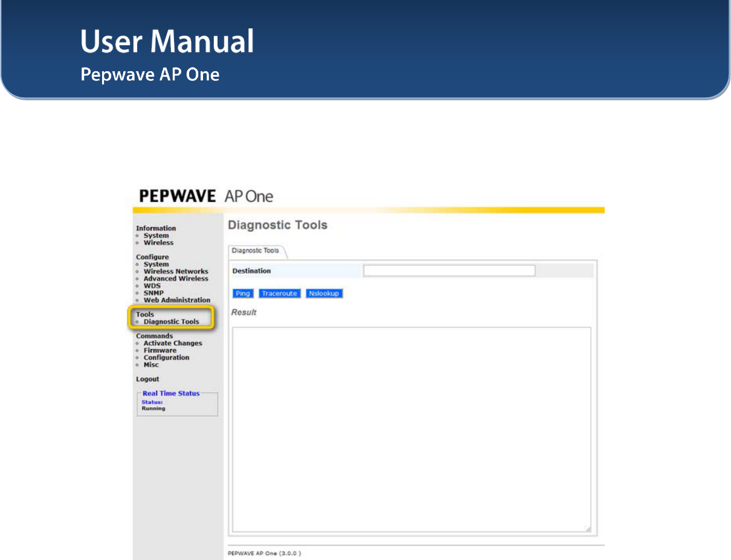The width and height of the screenshot is (731, 560).
Task: Open Firmware command page
Action: [x=160, y=350]
